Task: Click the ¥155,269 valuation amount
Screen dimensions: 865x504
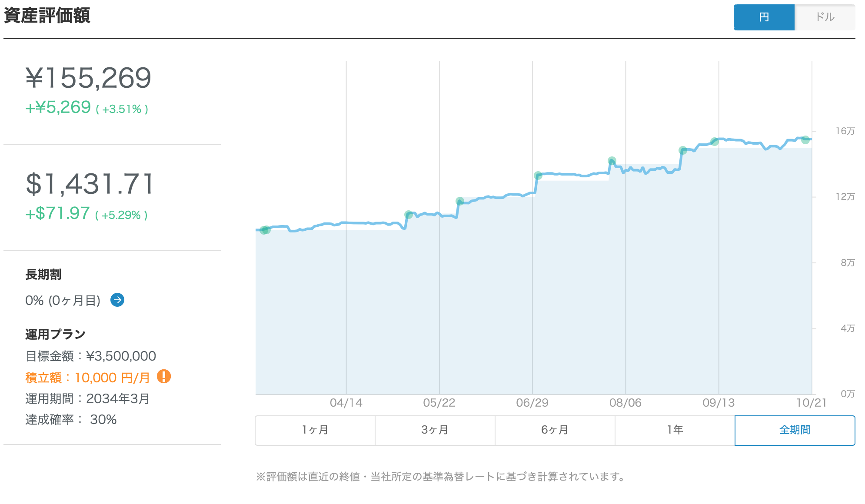Action: (x=89, y=78)
